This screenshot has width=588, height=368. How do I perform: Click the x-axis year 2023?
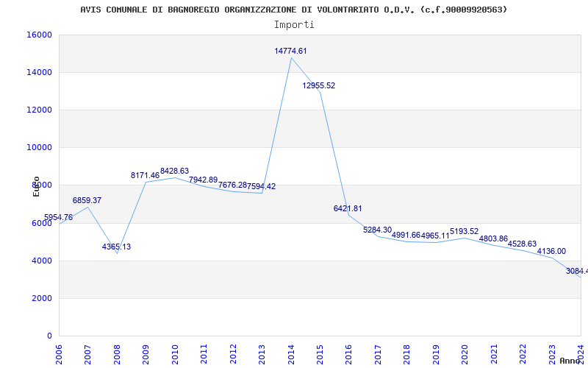pyautogui.click(x=552, y=354)
